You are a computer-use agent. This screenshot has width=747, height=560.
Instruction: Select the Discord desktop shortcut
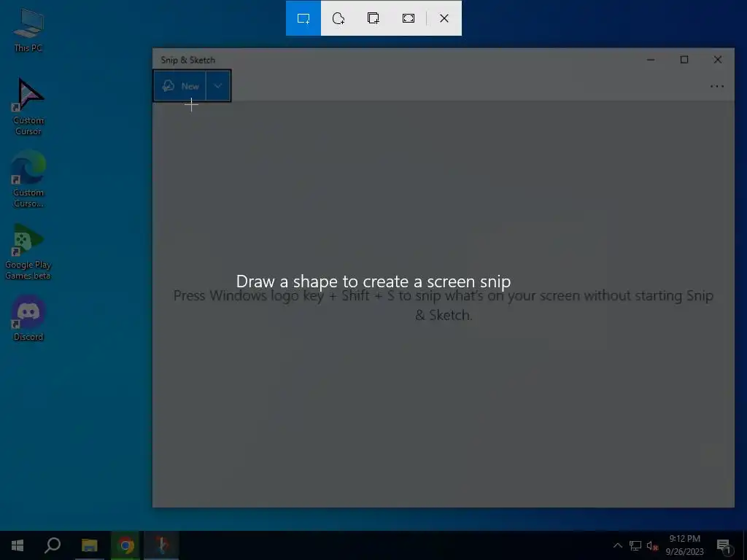[x=28, y=318]
